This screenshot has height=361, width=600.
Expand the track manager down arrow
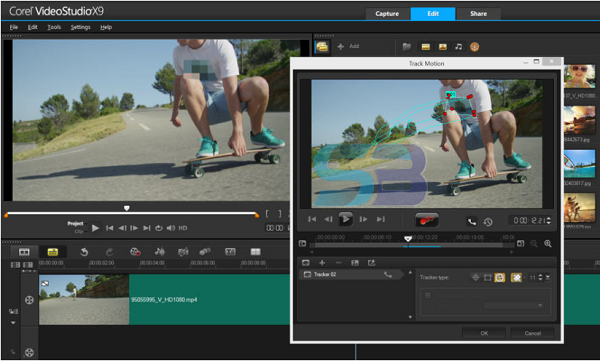click(x=13, y=323)
